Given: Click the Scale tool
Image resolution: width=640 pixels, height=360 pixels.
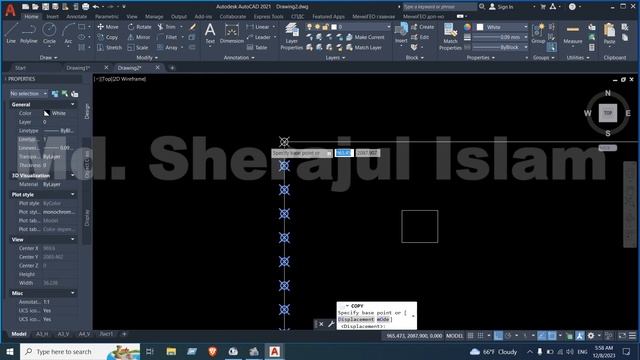Looking at the screenshot, I should [x=138, y=47].
